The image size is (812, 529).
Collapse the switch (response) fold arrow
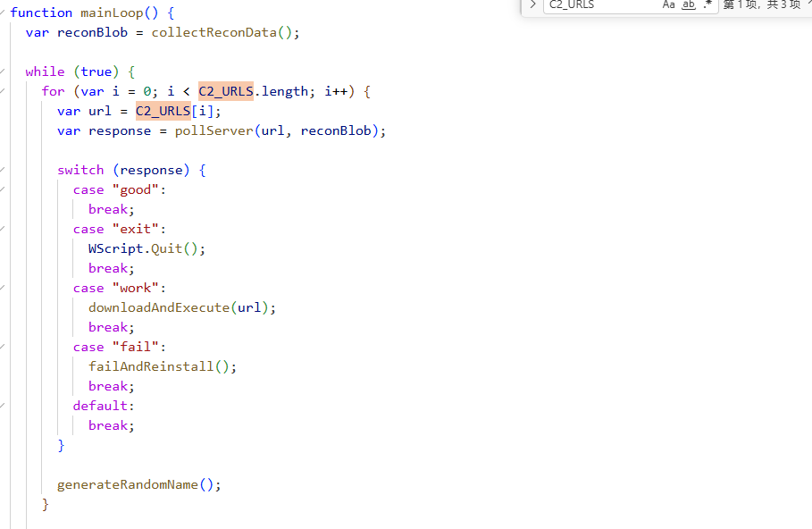click(x=3, y=170)
